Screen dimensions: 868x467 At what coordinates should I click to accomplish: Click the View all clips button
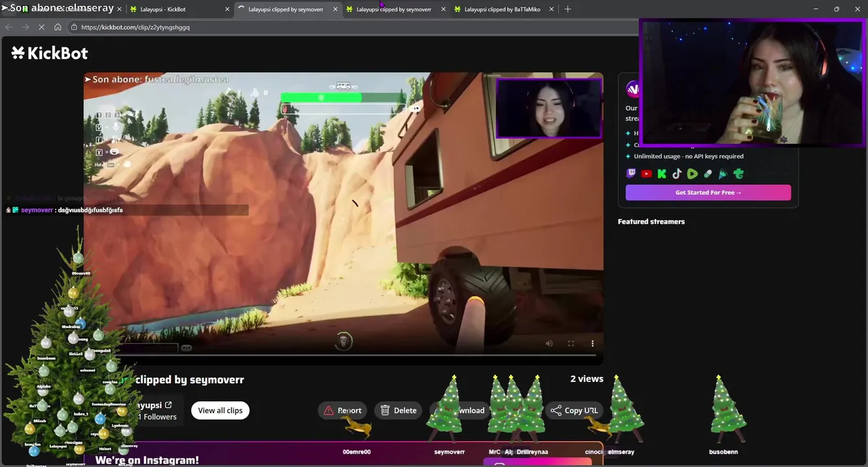coord(220,411)
